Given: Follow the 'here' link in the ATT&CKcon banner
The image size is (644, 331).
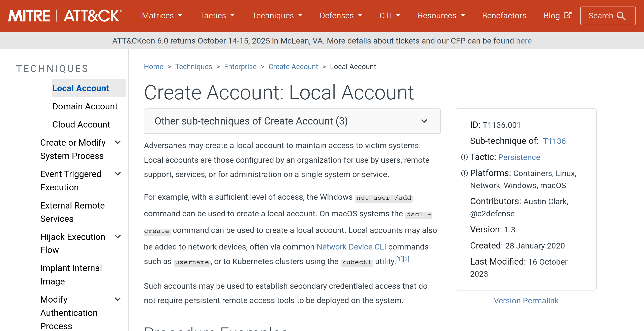Looking at the screenshot, I should click(524, 41).
